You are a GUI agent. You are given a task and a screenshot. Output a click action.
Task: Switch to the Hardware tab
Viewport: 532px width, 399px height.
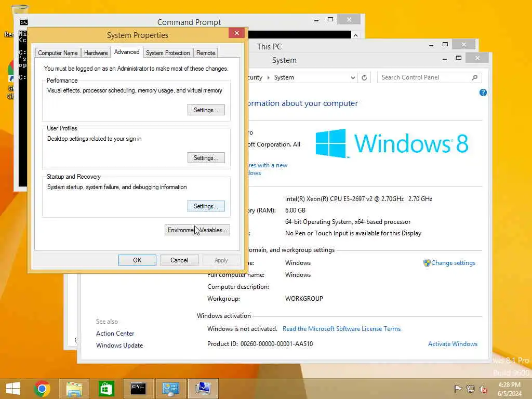pyautogui.click(x=96, y=53)
